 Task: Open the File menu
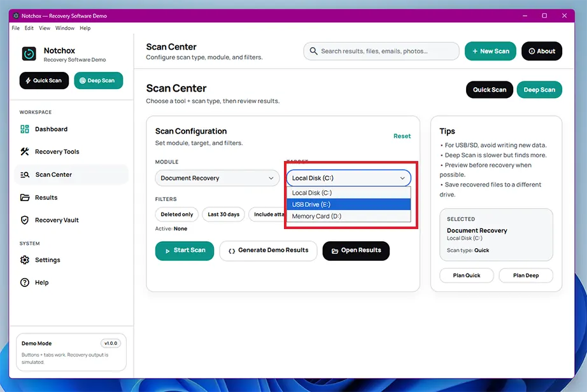[16, 28]
